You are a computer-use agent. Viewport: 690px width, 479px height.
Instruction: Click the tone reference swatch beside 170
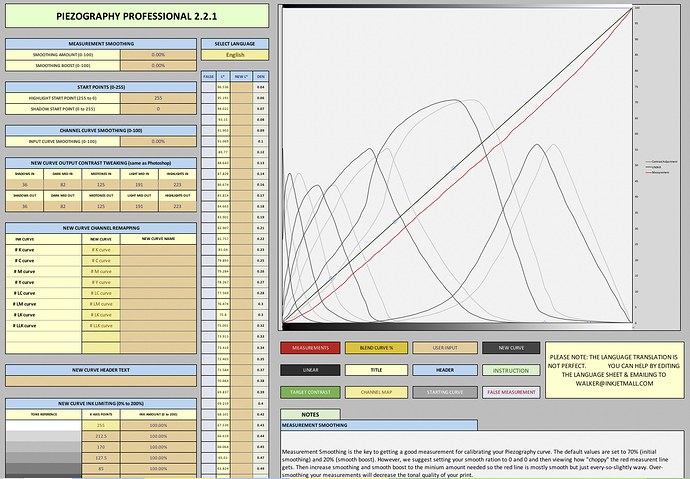(x=44, y=447)
